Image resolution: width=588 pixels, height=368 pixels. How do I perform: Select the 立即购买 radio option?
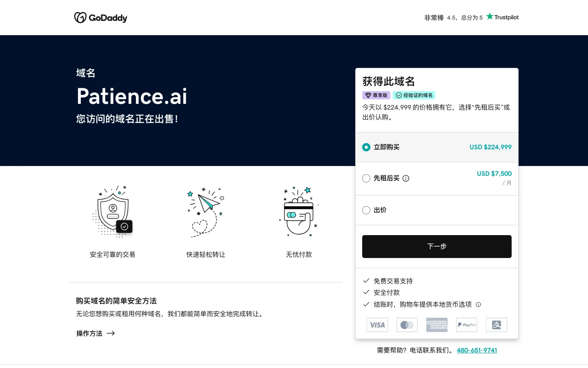tap(366, 147)
